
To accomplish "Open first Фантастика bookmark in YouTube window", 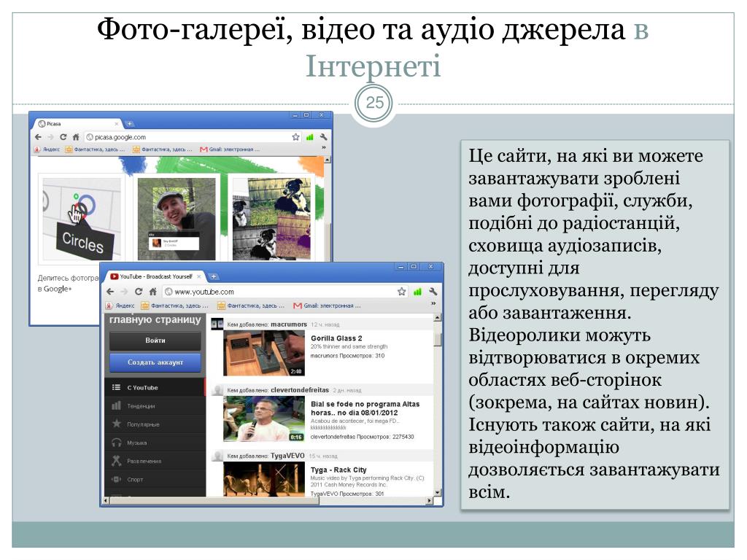I will 174,306.
